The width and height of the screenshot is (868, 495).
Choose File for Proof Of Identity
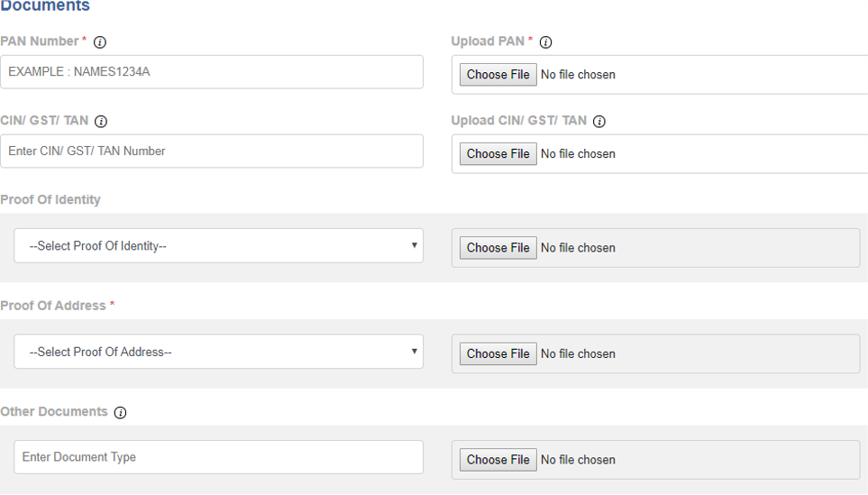click(x=498, y=248)
